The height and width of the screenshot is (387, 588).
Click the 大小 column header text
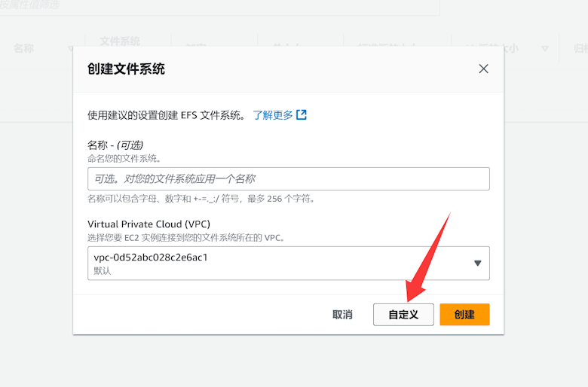tap(508, 48)
